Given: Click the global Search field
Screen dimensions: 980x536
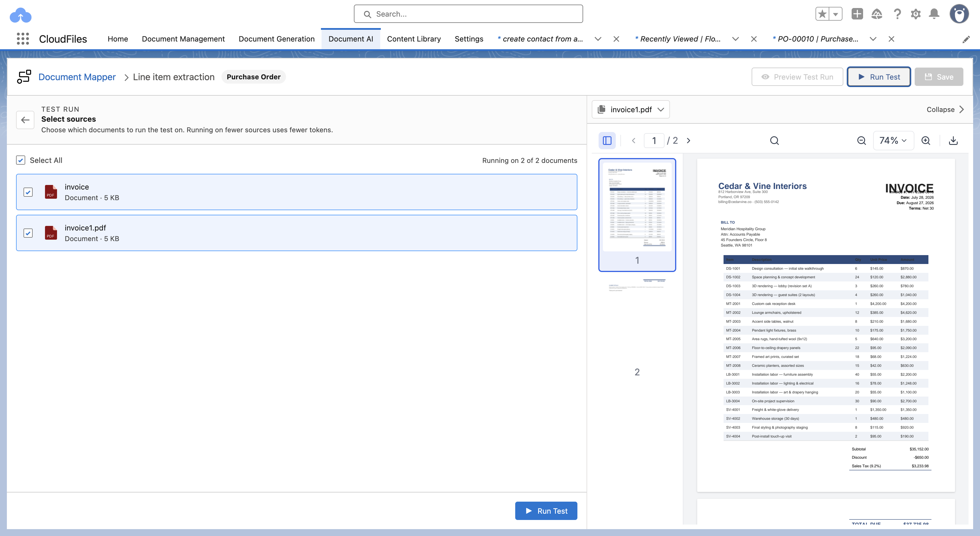Looking at the screenshot, I should 468,14.
